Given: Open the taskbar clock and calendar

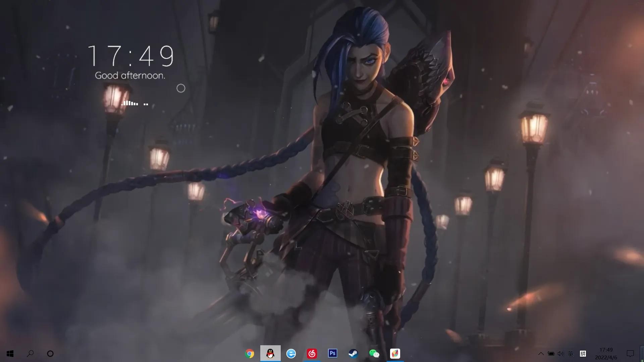Looking at the screenshot, I should (606, 354).
